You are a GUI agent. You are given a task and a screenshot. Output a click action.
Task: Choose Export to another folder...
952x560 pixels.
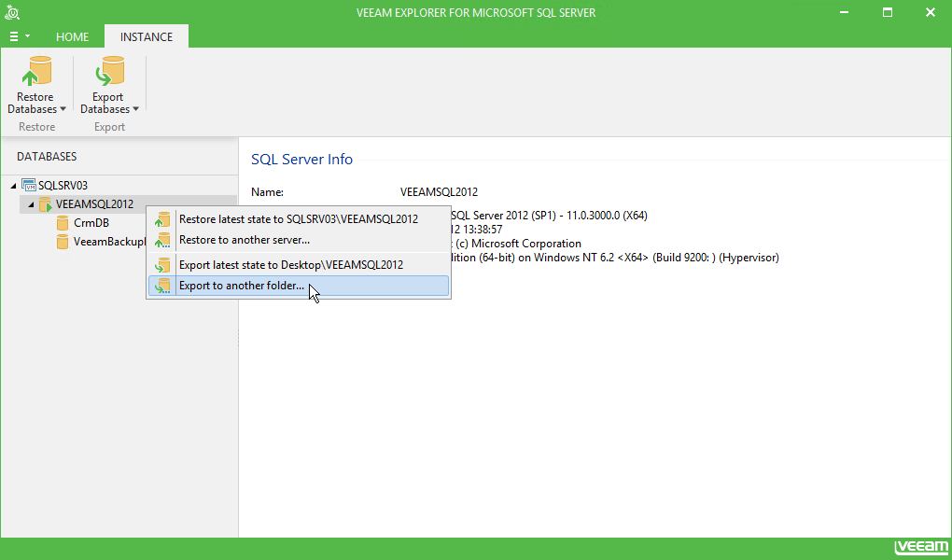(299, 286)
